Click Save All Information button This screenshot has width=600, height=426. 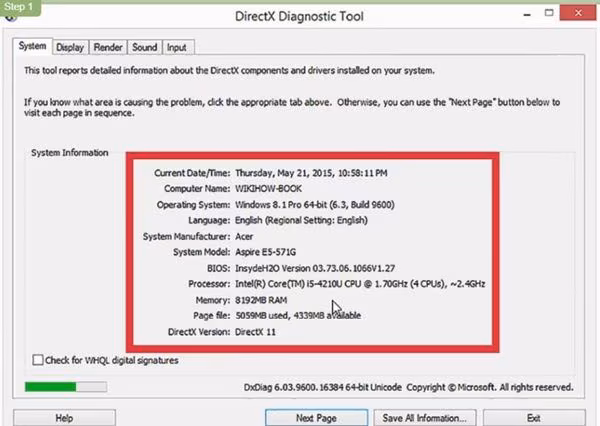(x=425, y=418)
